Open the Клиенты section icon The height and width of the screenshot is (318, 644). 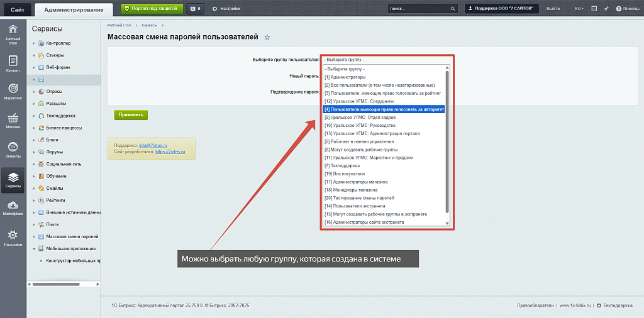pos(13,150)
